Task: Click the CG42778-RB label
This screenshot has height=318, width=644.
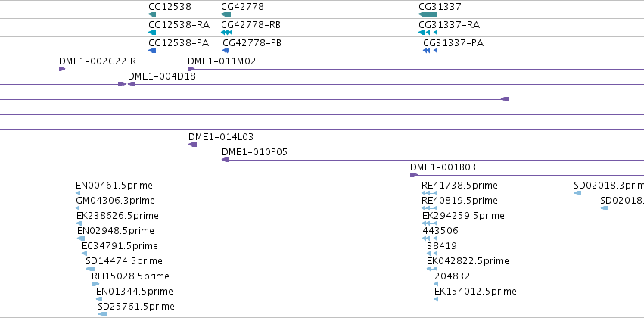Action: [x=251, y=25]
